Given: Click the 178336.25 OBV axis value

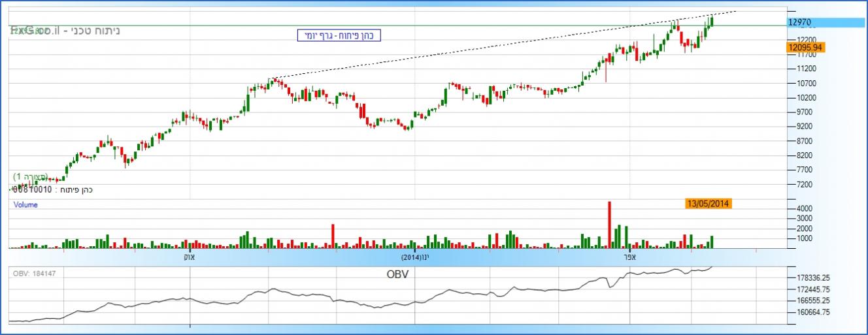Looking at the screenshot, I should [809, 278].
